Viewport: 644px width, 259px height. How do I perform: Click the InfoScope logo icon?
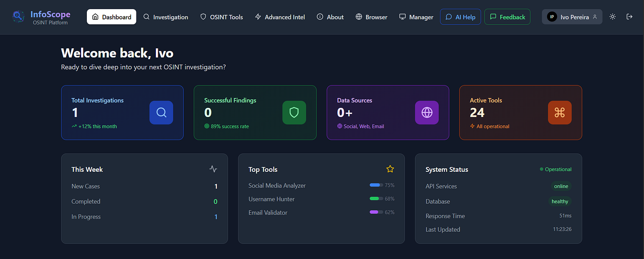coord(18,16)
